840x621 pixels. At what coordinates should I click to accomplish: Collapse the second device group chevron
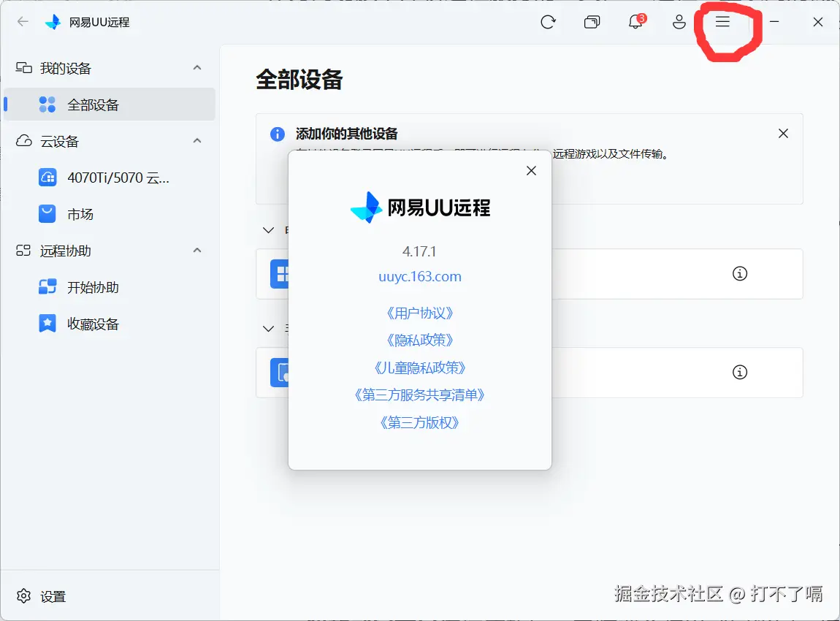pyautogui.click(x=268, y=329)
